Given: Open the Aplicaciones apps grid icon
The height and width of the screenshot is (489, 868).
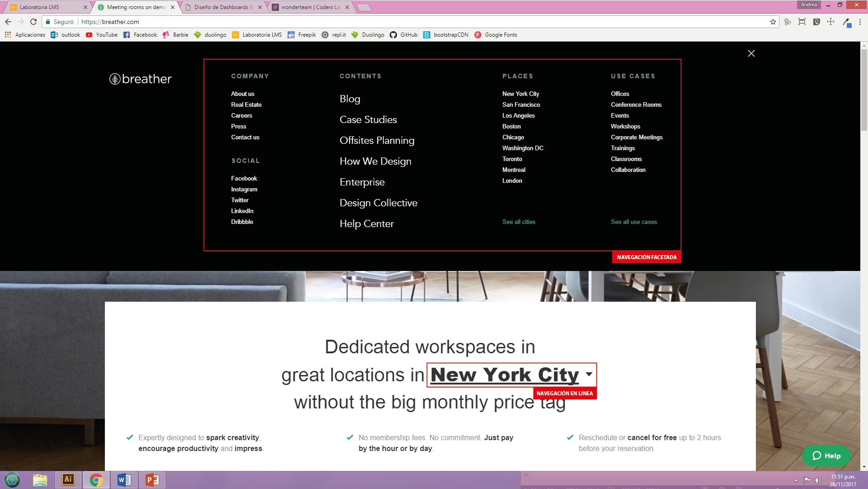Looking at the screenshot, I should point(8,35).
